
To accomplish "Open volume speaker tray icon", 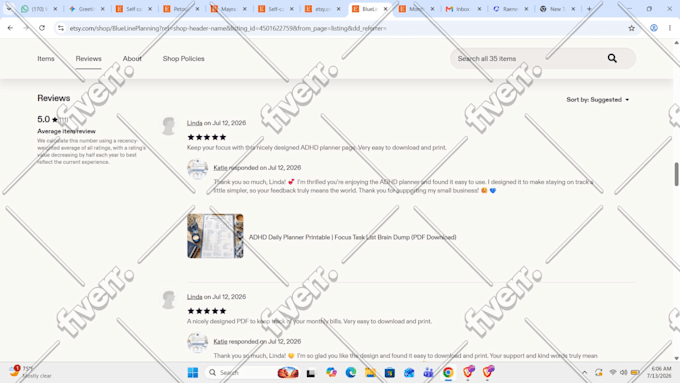I will pyautogui.click(x=624, y=373).
